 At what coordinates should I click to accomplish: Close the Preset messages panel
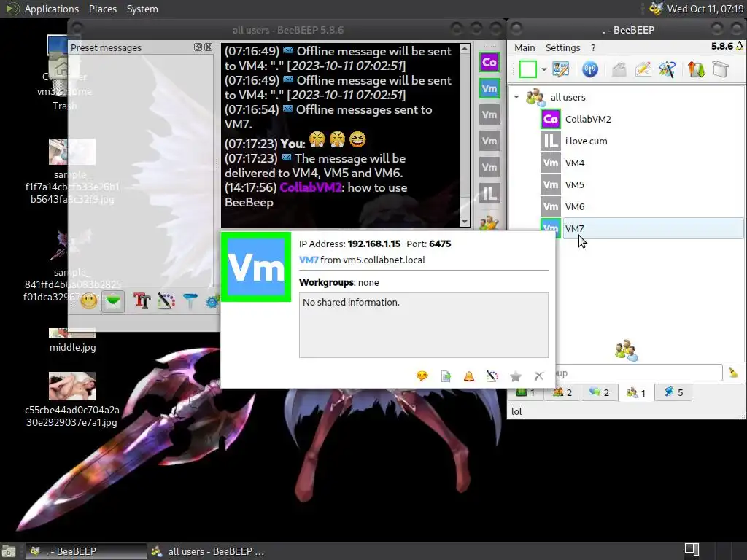pos(208,47)
